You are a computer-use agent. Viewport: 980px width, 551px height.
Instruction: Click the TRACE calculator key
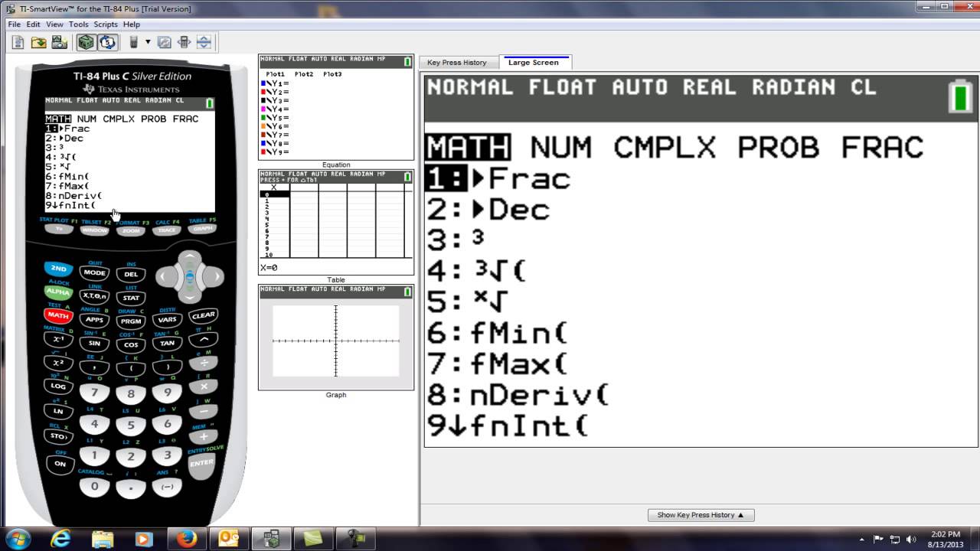point(167,230)
